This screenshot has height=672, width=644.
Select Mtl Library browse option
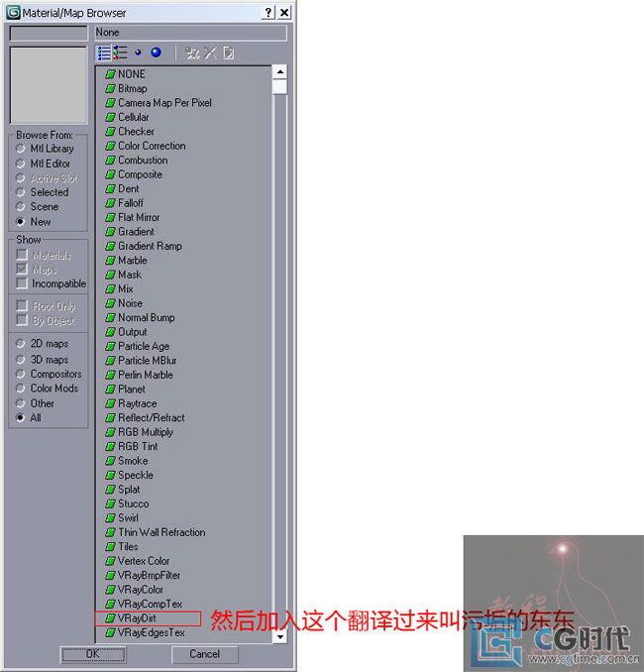point(45,149)
